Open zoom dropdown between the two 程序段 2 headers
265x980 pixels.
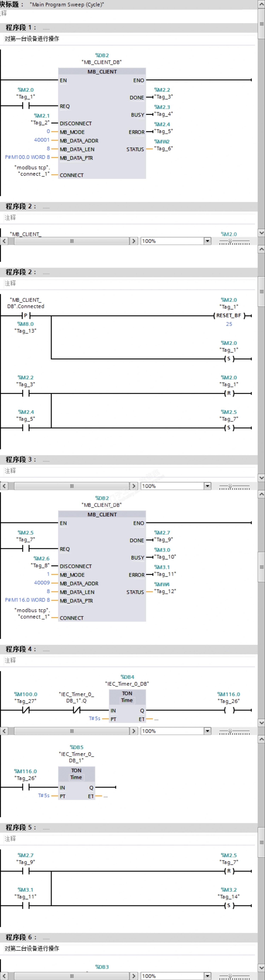point(207,241)
